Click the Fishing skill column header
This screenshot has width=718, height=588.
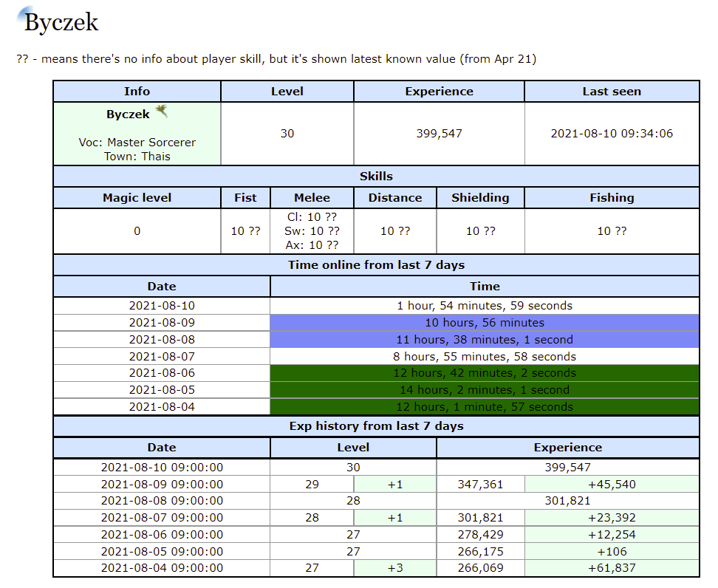(611, 197)
